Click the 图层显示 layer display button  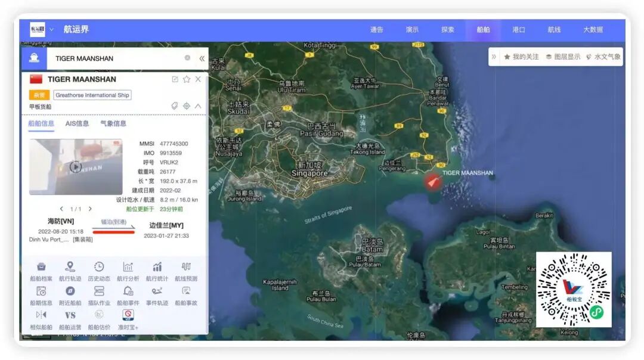click(x=563, y=57)
